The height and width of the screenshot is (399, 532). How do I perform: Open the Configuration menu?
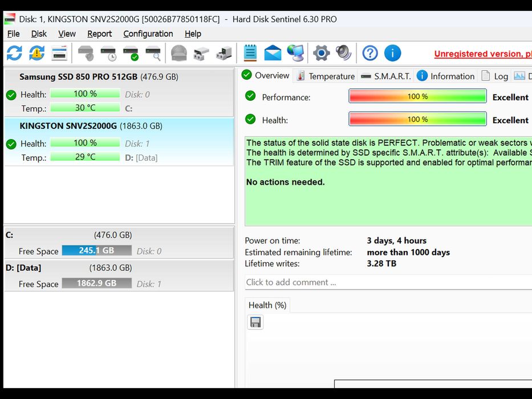pos(148,34)
